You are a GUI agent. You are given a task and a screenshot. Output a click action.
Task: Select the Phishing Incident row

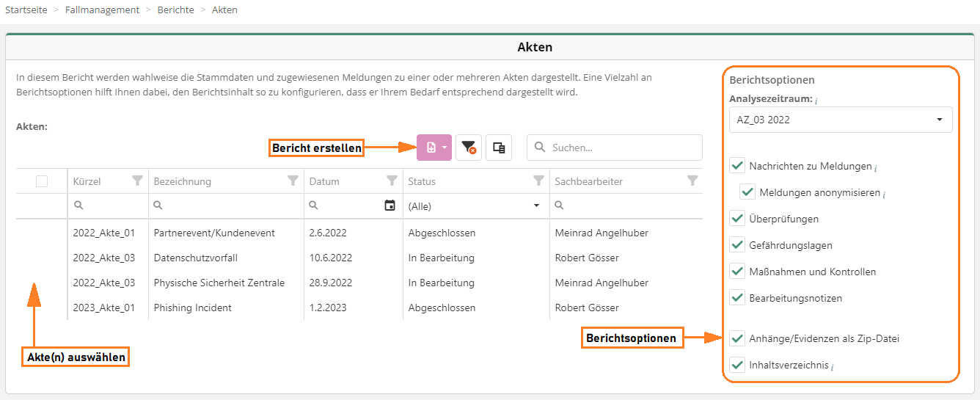192,308
